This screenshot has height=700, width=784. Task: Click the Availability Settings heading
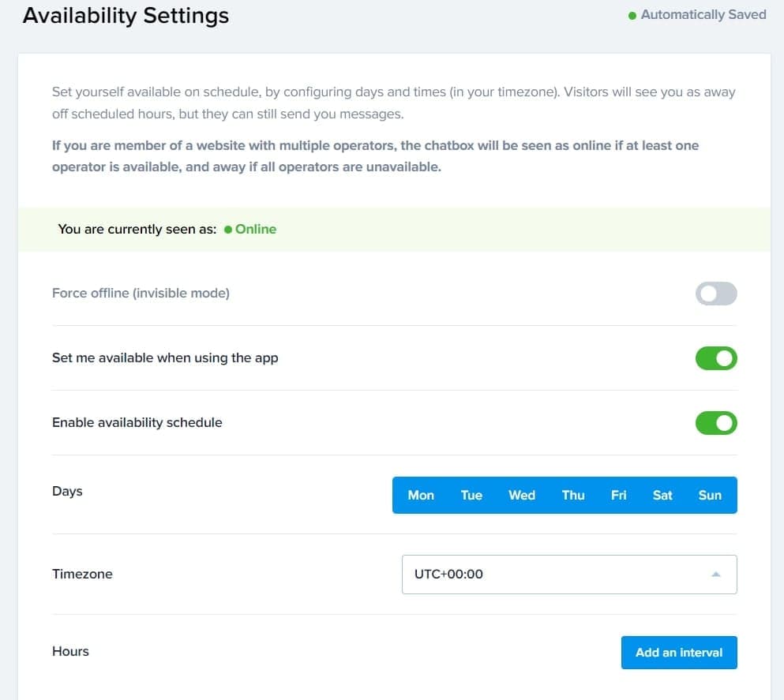(x=126, y=16)
